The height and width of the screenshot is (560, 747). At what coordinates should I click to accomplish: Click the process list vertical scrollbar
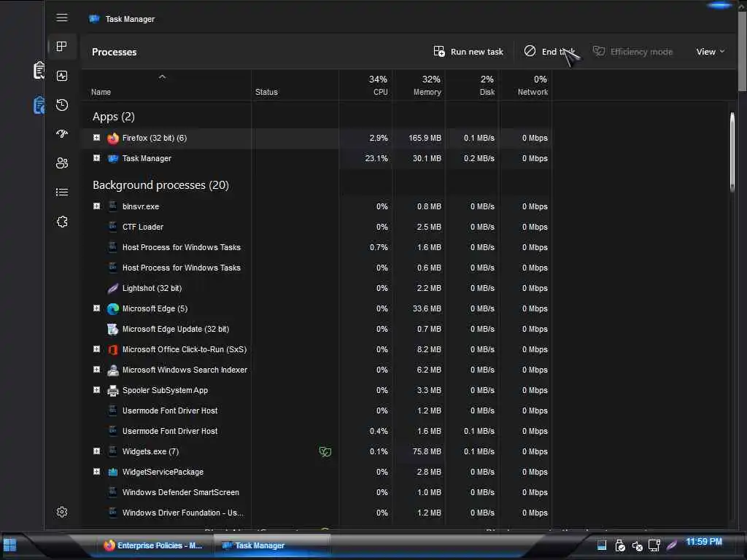click(732, 152)
